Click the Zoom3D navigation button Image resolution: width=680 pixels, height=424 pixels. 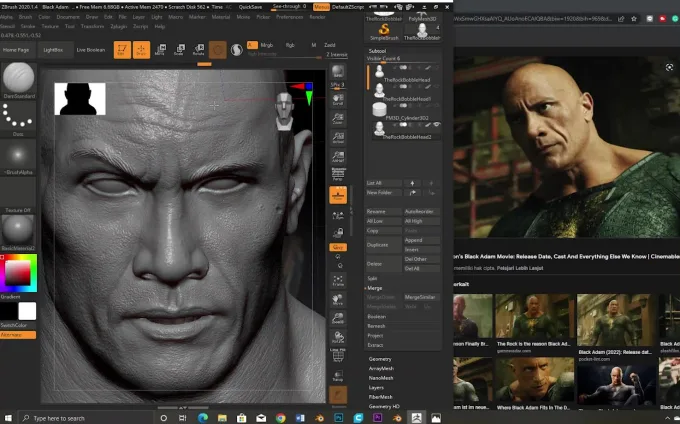click(x=338, y=319)
